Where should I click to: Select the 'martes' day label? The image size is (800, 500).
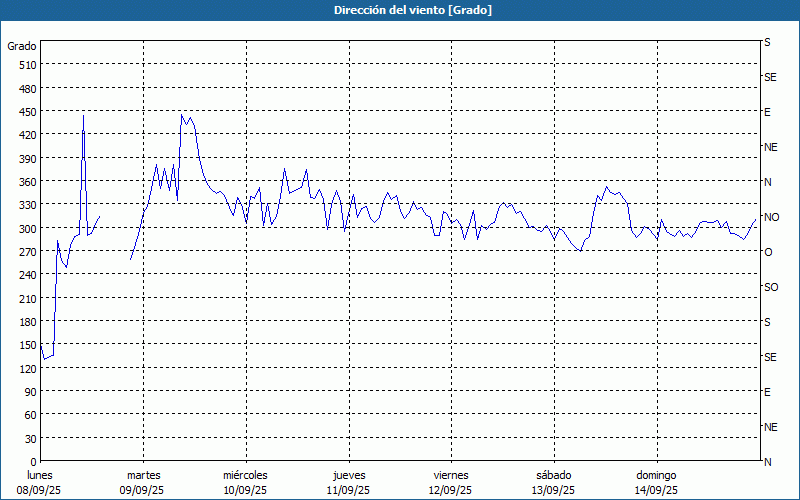coord(143,475)
